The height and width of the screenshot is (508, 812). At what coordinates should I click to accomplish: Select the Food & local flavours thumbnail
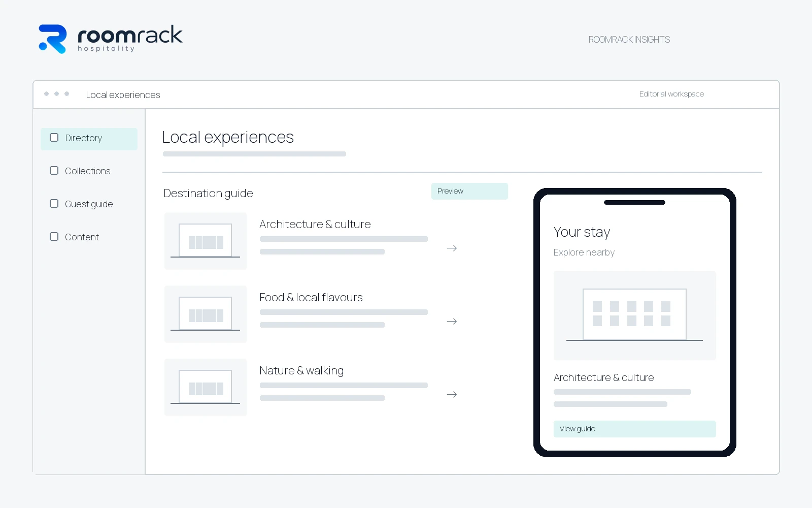[x=206, y=314]
